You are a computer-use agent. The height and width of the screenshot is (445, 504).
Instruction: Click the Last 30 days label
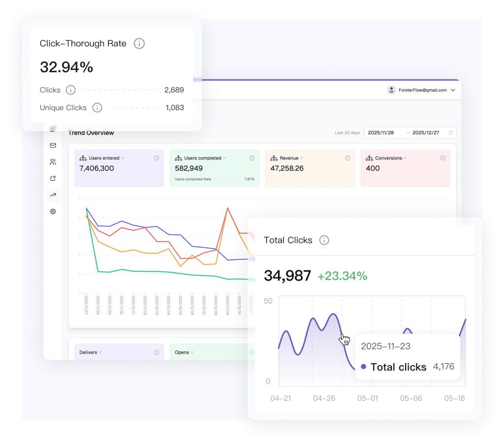click(347, 133)
